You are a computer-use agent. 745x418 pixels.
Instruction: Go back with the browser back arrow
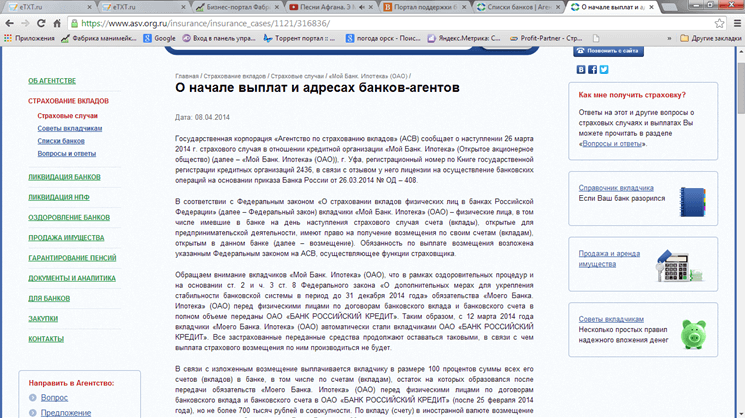click(10, 23)
